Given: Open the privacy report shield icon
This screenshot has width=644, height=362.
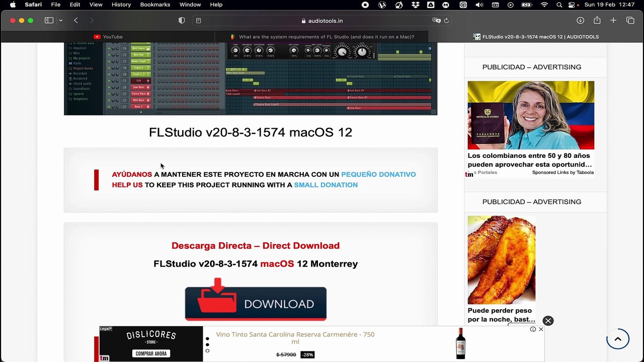Looking at the screenshot, I should tap(182, 21).
